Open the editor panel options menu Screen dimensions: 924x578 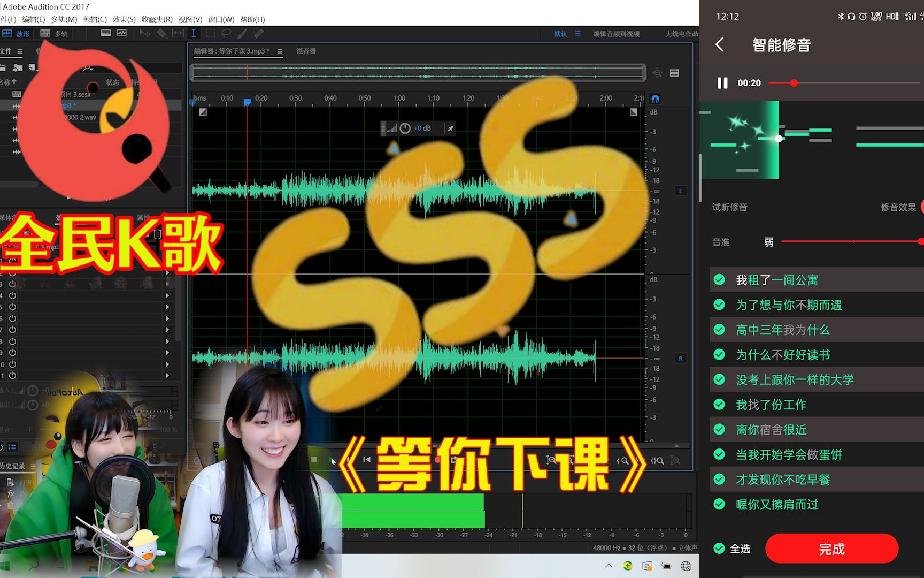280,51
